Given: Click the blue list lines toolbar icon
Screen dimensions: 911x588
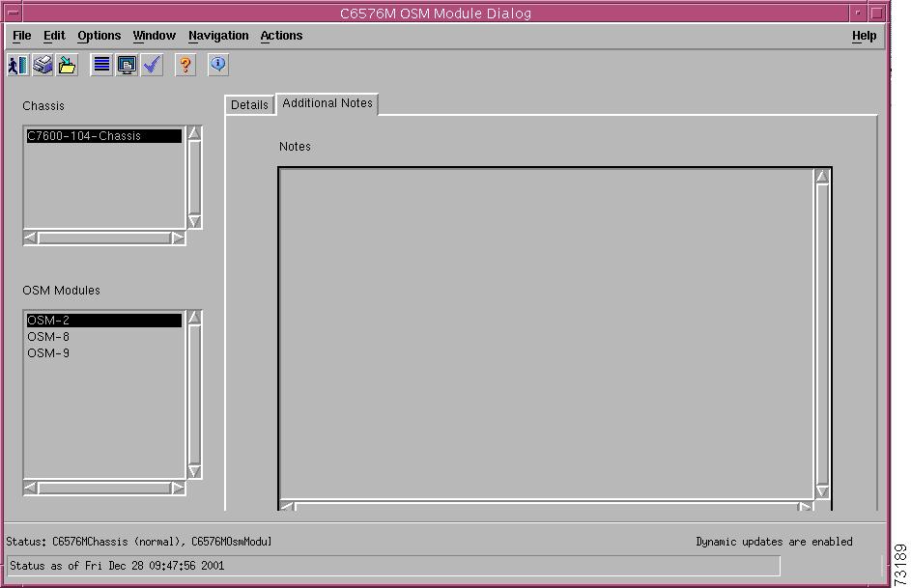Looking at the screenshot, I should [101, 65].
